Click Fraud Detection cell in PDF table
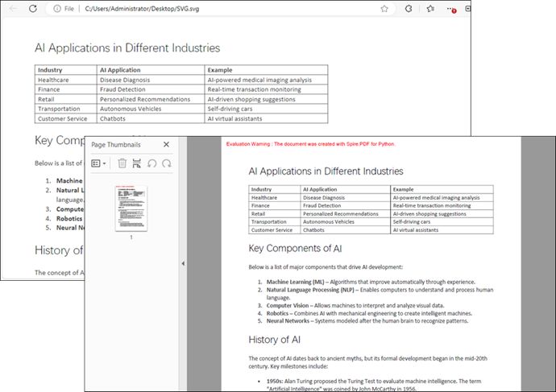Viewport: 556px width, 392px height. coord(346,205)
